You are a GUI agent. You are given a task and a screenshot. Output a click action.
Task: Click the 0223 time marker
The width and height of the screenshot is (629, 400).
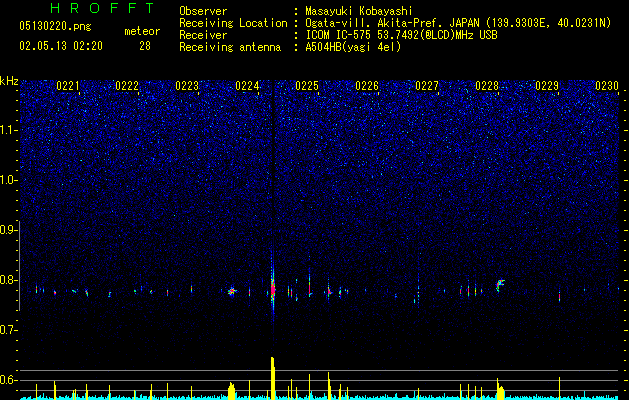click(x=187, y=86)
